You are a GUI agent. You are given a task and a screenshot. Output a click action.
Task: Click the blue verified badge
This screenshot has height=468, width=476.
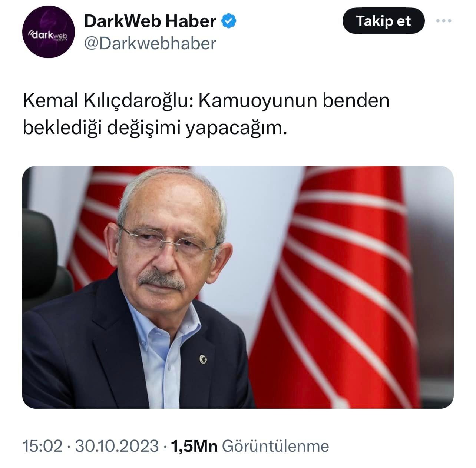click(229, 21)
